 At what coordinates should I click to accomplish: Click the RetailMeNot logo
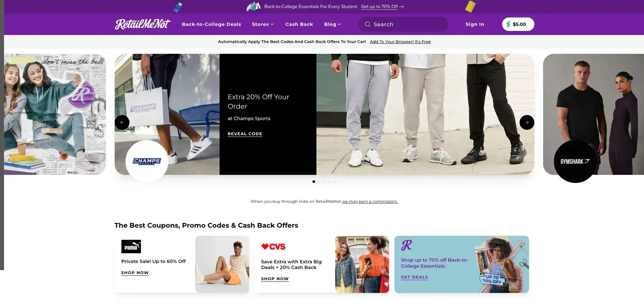pos(143,24)
